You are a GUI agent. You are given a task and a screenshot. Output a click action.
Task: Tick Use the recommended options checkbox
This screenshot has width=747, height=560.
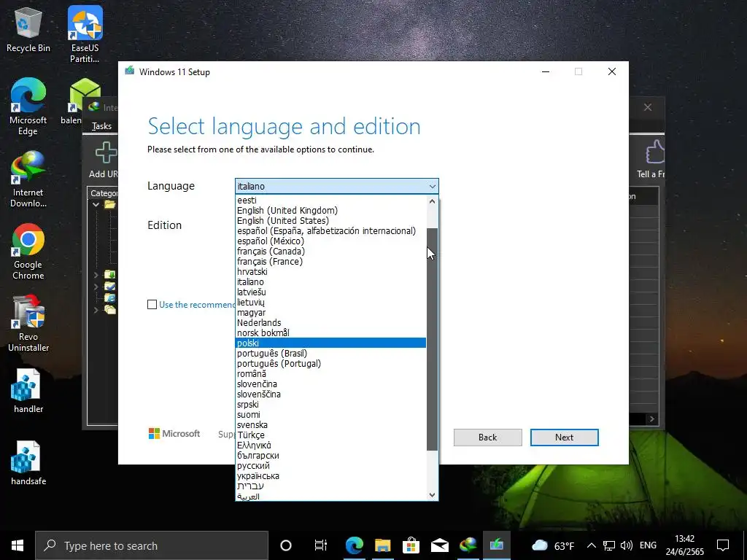(x=152, y=304)
